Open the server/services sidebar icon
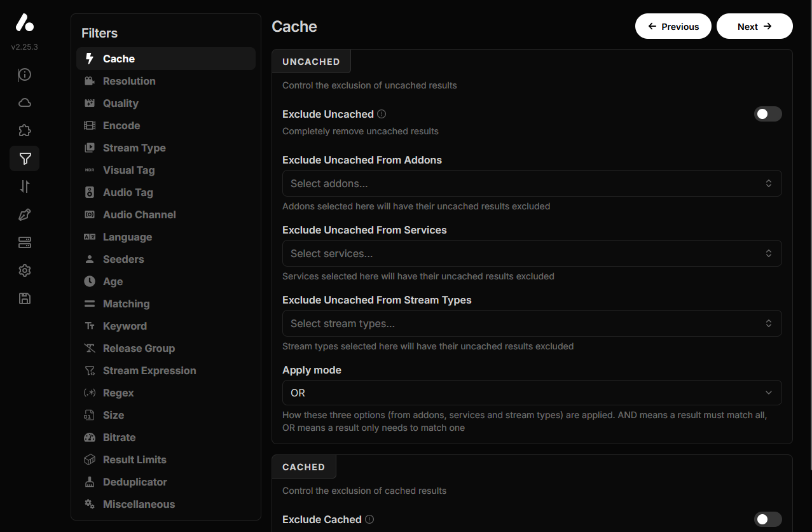Viewport: 812px width, 532px height. (24, 242)
